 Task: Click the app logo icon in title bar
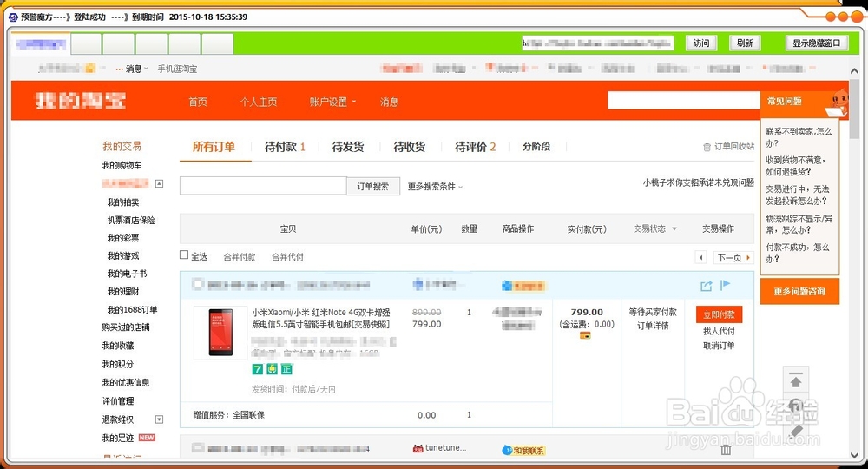pyautogui.click(x=13, y=17)
